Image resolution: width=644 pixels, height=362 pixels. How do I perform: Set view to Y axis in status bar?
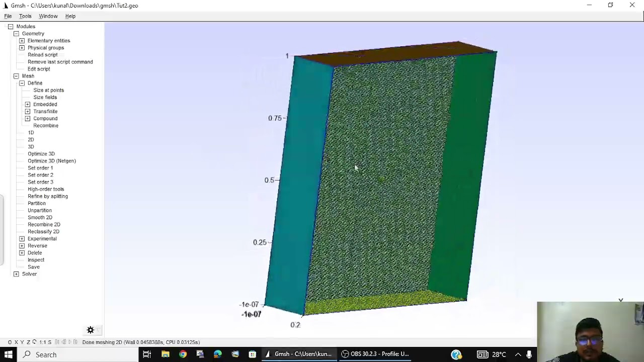pos(22,342)
